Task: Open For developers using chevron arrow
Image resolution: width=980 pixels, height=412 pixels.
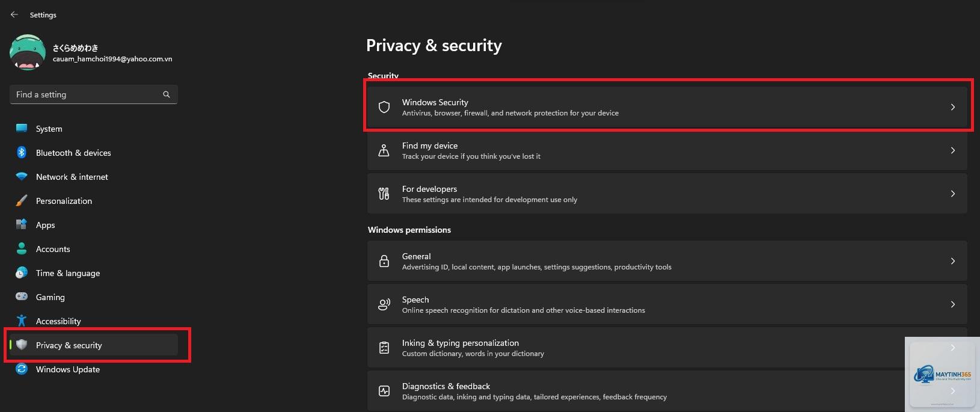Action: (x=953, y=194)
